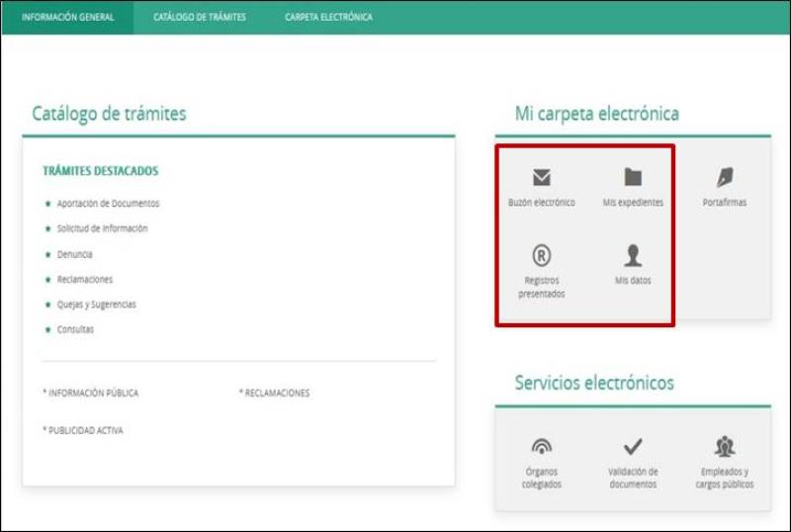The image size is (791, 532).
Task: Open Validación de documentos checkmark icon
Action: coord(633,447)
